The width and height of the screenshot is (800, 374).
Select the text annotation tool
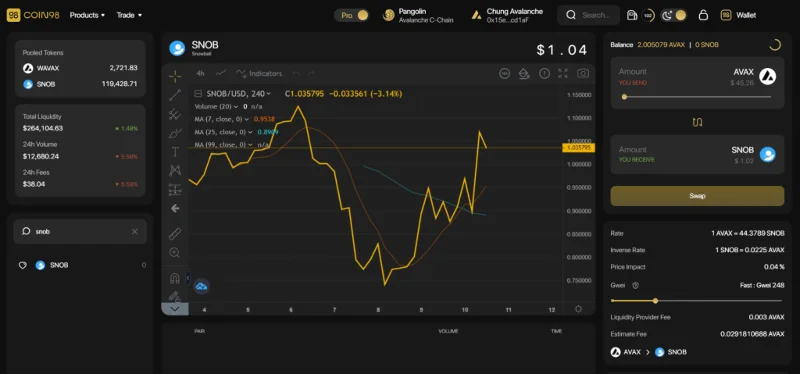(175, 152)
